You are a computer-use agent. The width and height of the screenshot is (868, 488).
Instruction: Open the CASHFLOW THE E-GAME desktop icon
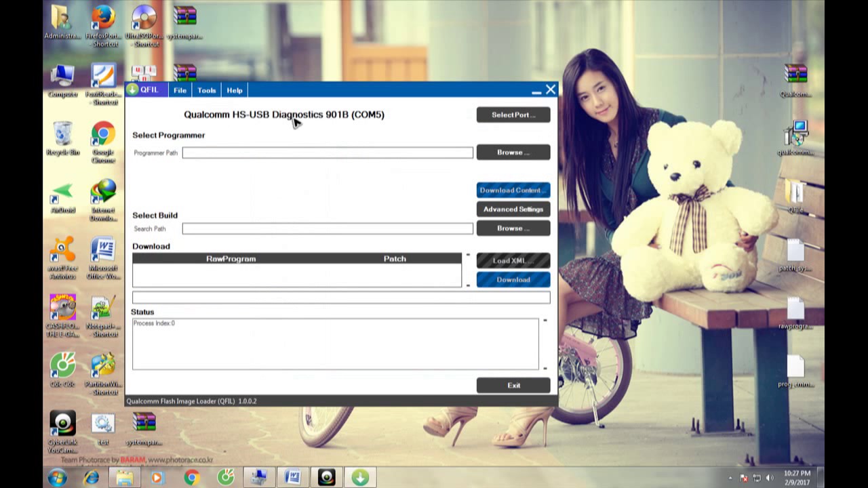click(x=62, y=316)
